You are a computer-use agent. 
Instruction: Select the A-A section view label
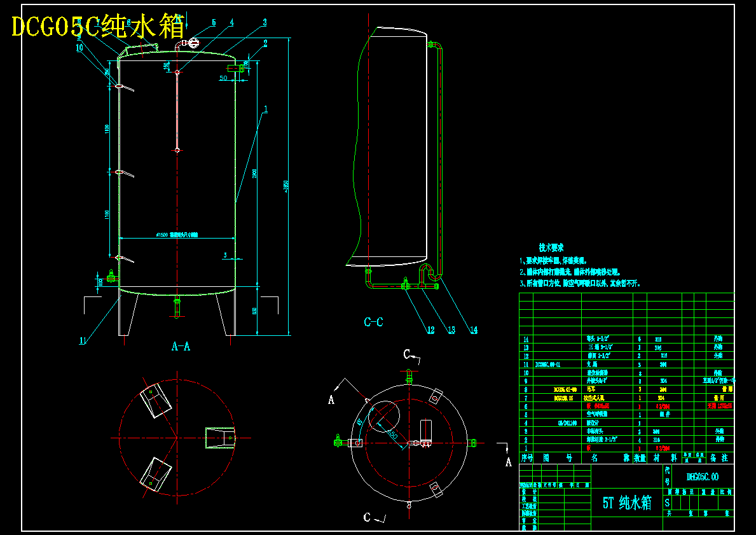181,346
